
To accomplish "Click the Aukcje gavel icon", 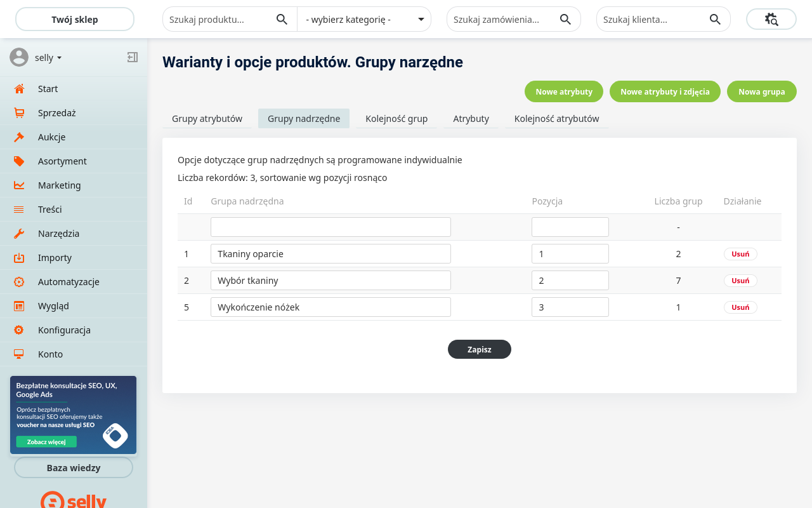I will click(x=19, y=137).
